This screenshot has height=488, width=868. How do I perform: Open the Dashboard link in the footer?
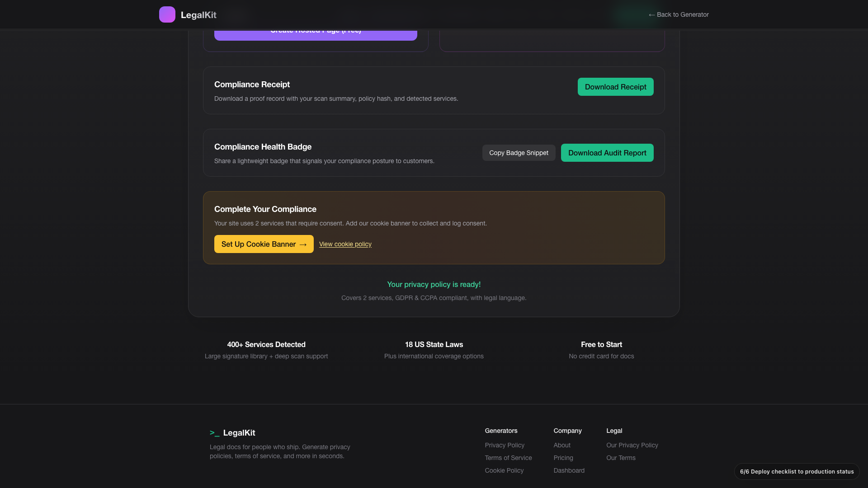pyautogui.click(x=569, y=470)
